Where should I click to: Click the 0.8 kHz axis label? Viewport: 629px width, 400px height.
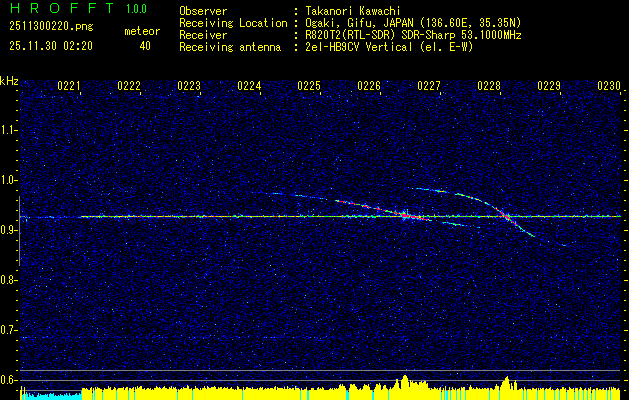pyautogui.click(x=9, y=280)
